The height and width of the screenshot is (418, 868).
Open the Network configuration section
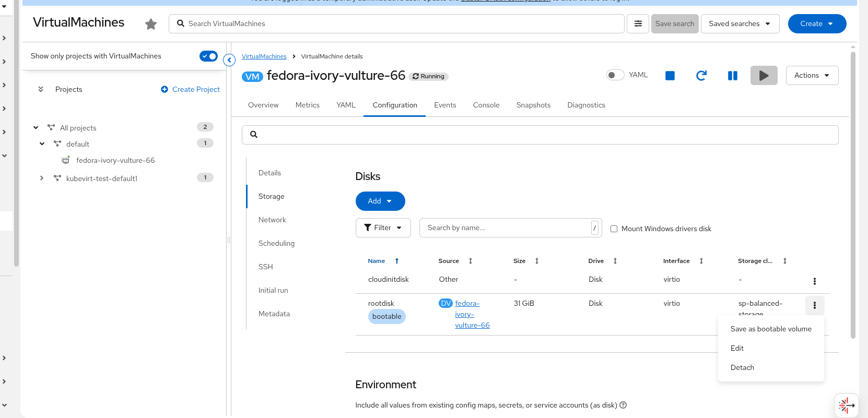tap(272, 220)
